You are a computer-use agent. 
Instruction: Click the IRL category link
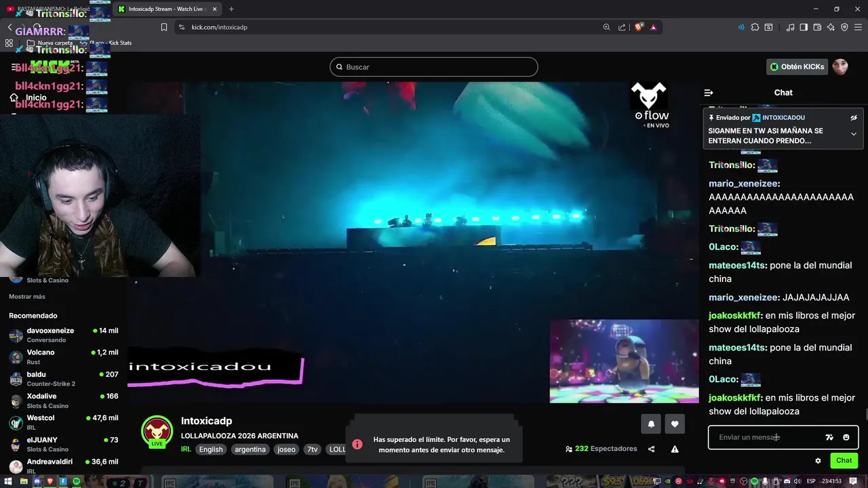[186, 449]
